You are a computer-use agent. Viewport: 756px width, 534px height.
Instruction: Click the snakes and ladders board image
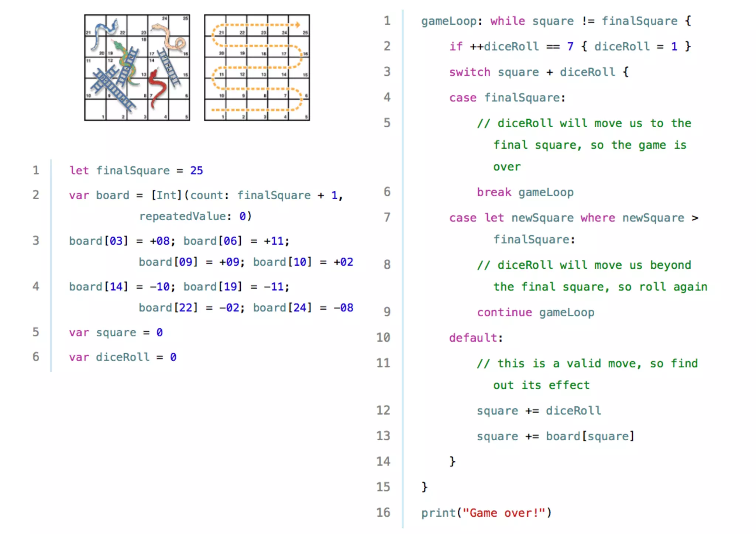tap(137, 68)
